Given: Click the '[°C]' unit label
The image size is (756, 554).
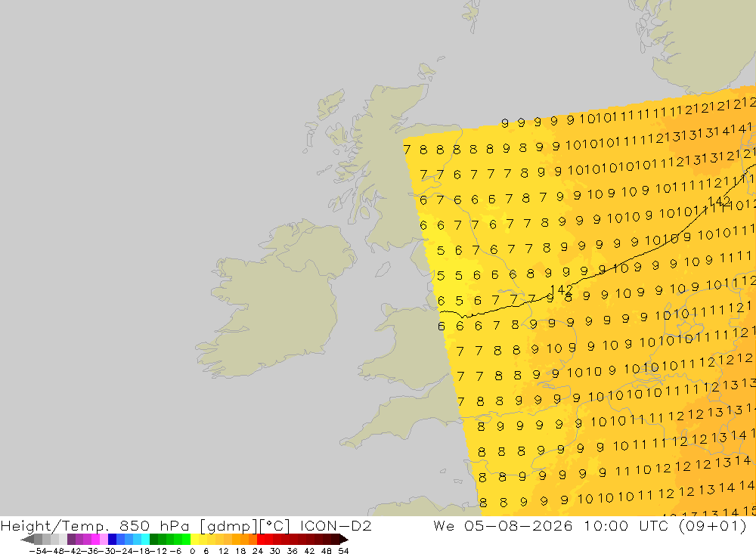Looking at the screenshot, I should pos(275,525).
